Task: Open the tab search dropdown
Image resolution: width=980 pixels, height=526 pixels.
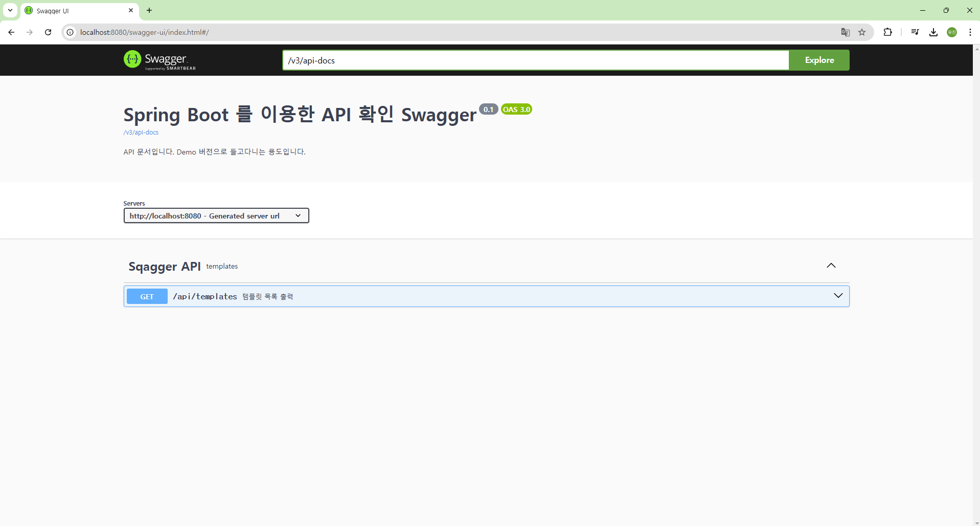Action: click(x=10, y=10)
